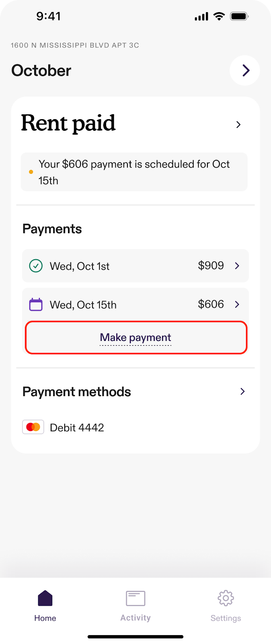Viewport: 271px width, 644px height.
Task: Click the green checkmark on Oct 1st
Action: click(x=36, y=266)
